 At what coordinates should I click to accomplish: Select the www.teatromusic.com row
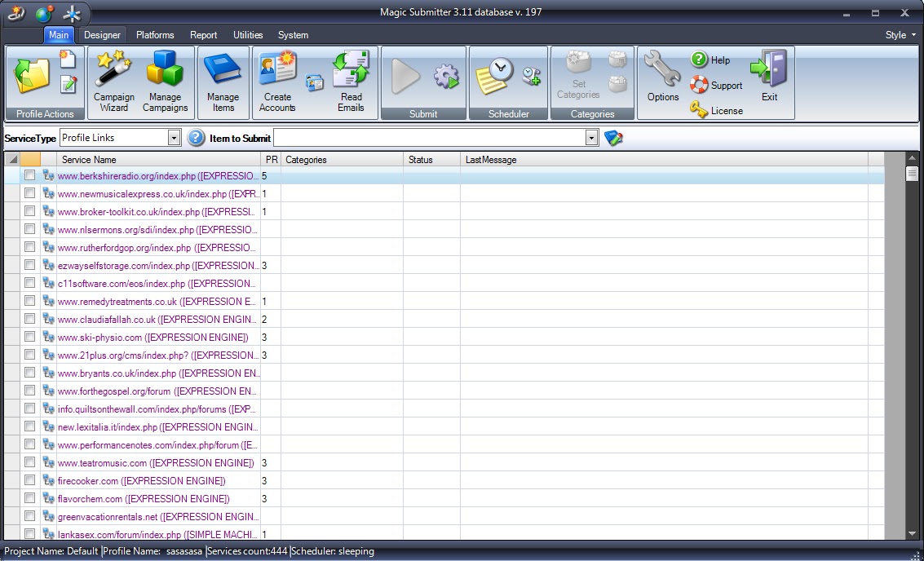tap(444, 462)
